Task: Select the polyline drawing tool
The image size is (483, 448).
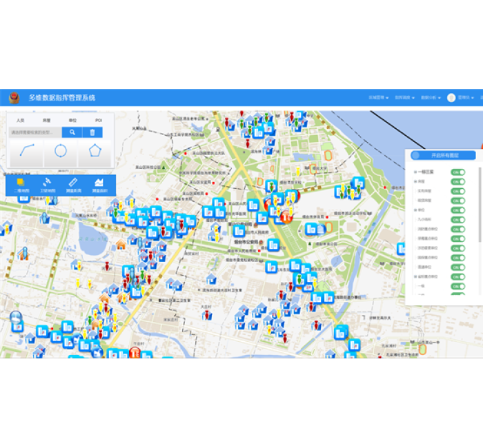Action: 27,151
